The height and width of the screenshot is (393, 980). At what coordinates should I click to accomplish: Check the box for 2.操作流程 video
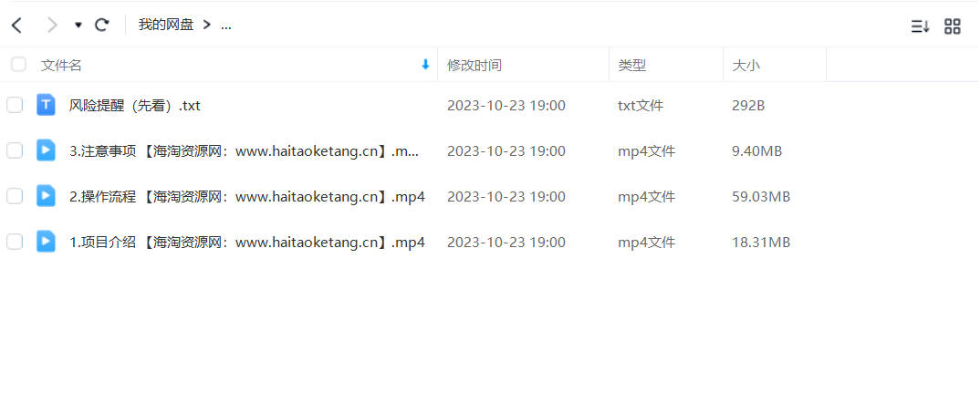click(x=15, y=196)
